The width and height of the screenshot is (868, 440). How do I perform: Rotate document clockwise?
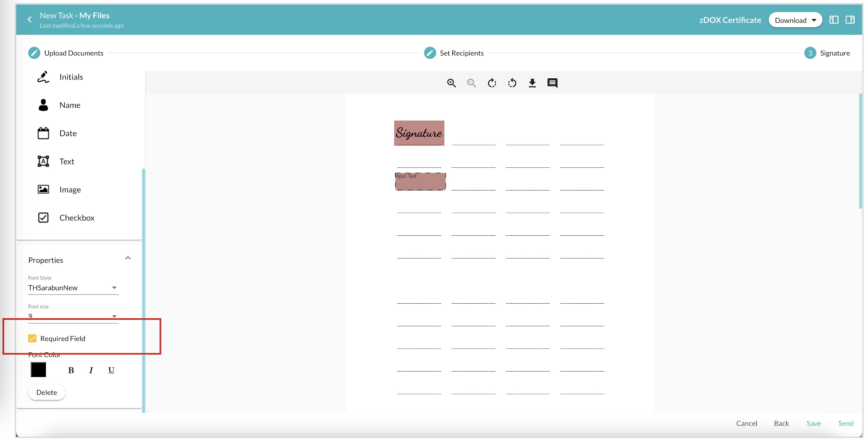tap(492, 83)
